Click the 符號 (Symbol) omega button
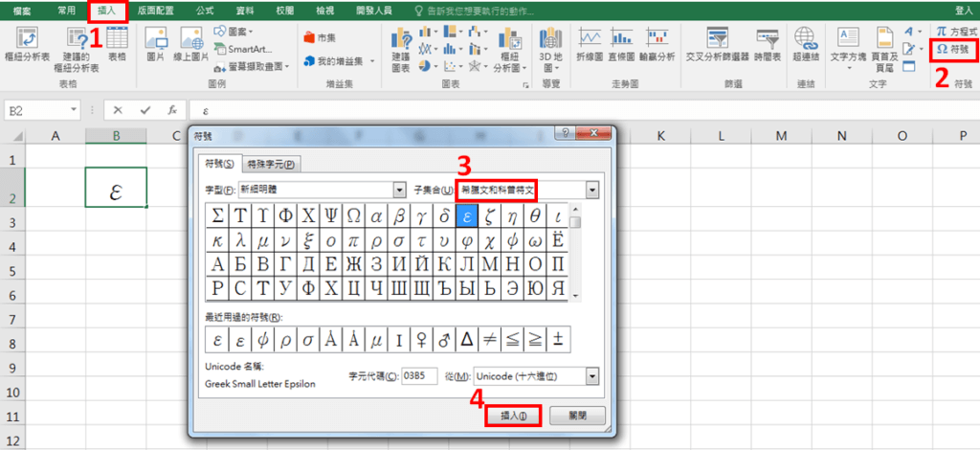Image resolution: width=980 pixels, height=450 pixels. click(954, 49)
